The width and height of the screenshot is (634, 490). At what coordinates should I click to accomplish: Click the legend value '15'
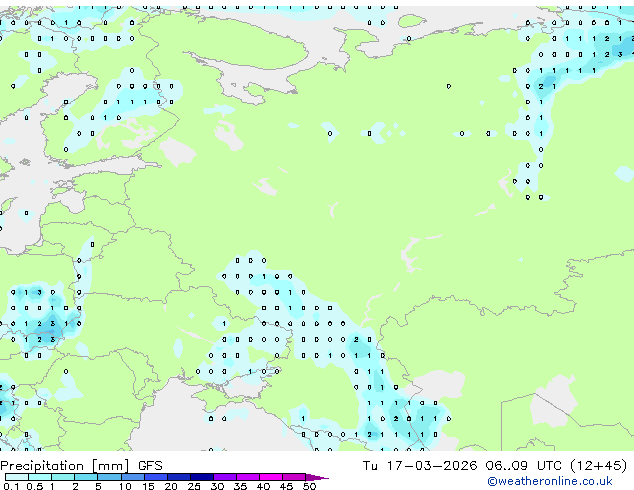coord(148,486)
